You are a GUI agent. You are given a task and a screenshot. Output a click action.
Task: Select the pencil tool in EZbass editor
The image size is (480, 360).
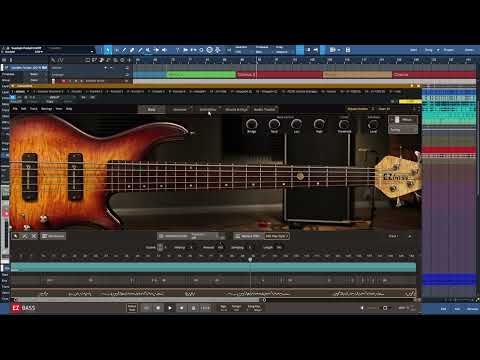25,236
